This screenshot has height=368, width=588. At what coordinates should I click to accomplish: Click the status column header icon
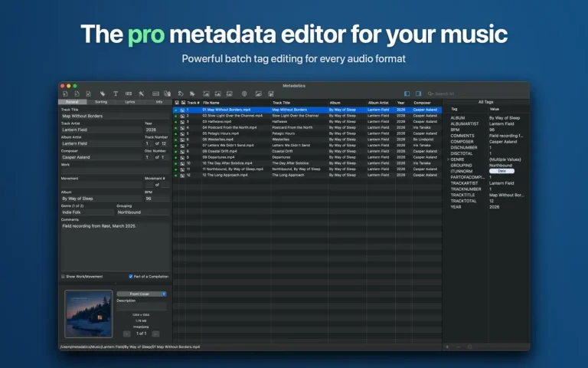[177, 103]
